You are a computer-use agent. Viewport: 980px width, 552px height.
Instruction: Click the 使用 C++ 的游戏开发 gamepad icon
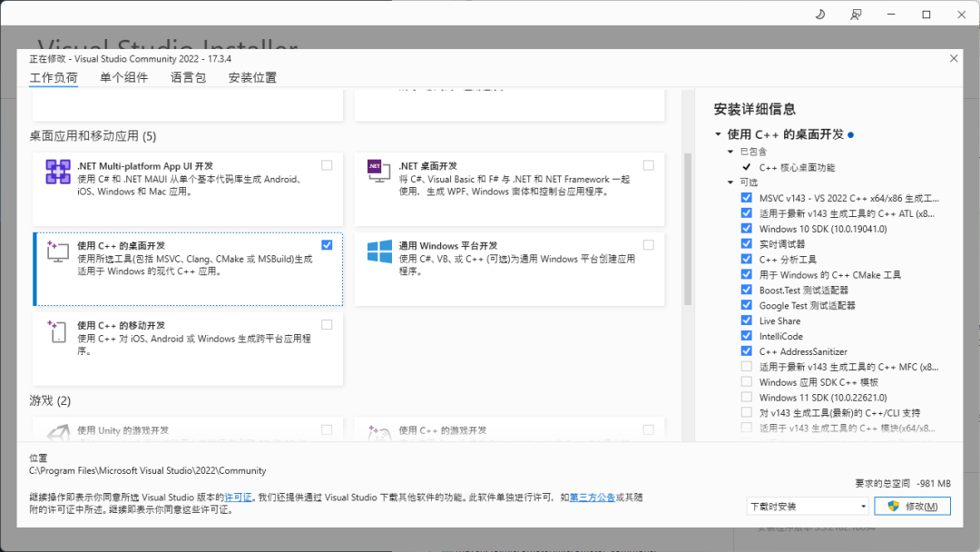pyautogui.click(x=379, y=432)
